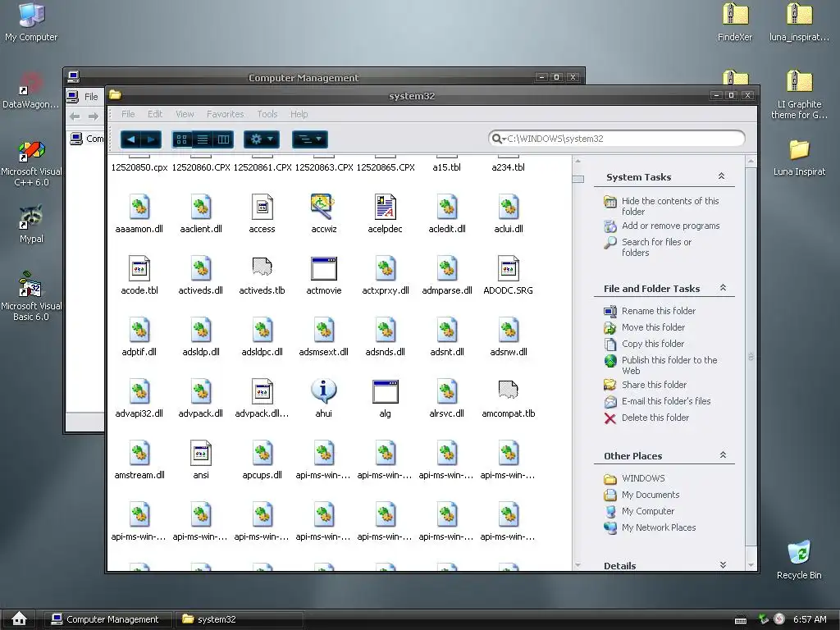The width and height of the screenshot is (840, 630).
Task: Go to My Network Places
Action: pos(659,527)
